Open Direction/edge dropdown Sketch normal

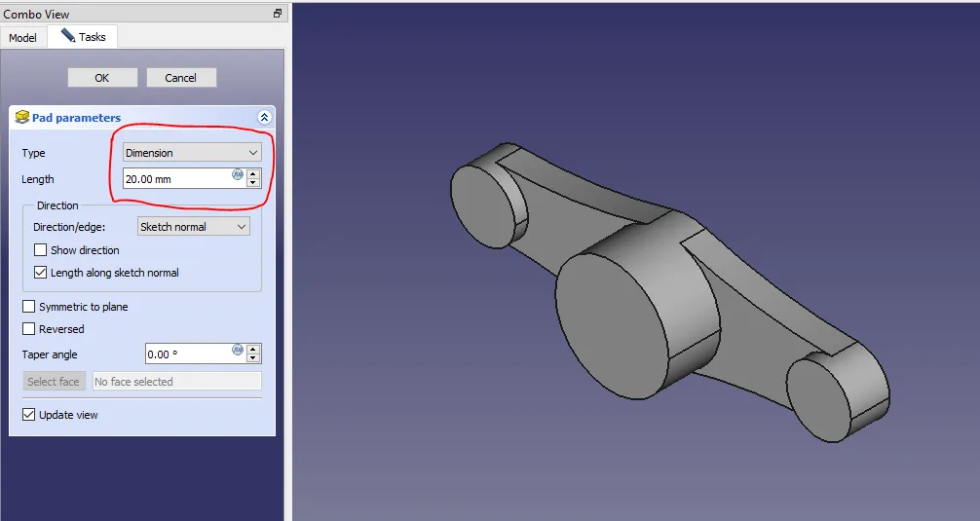tap(193, 227)
